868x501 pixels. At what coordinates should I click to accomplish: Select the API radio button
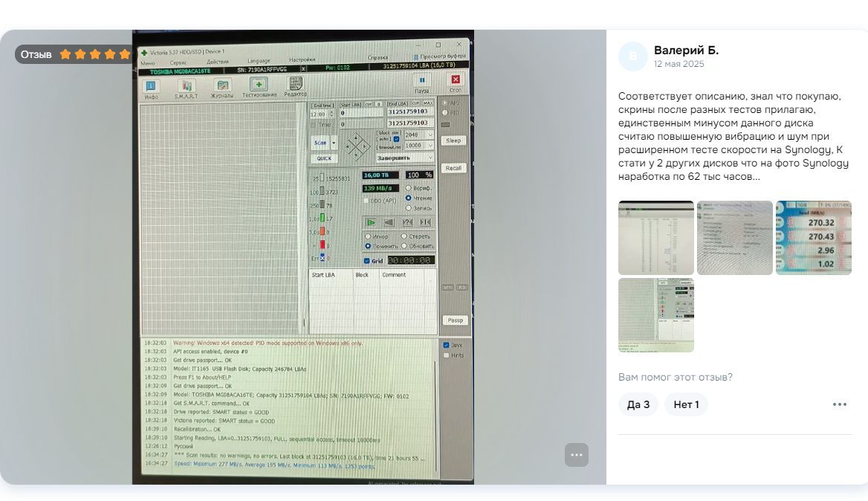pyautogui.click(x=445, y=103)
